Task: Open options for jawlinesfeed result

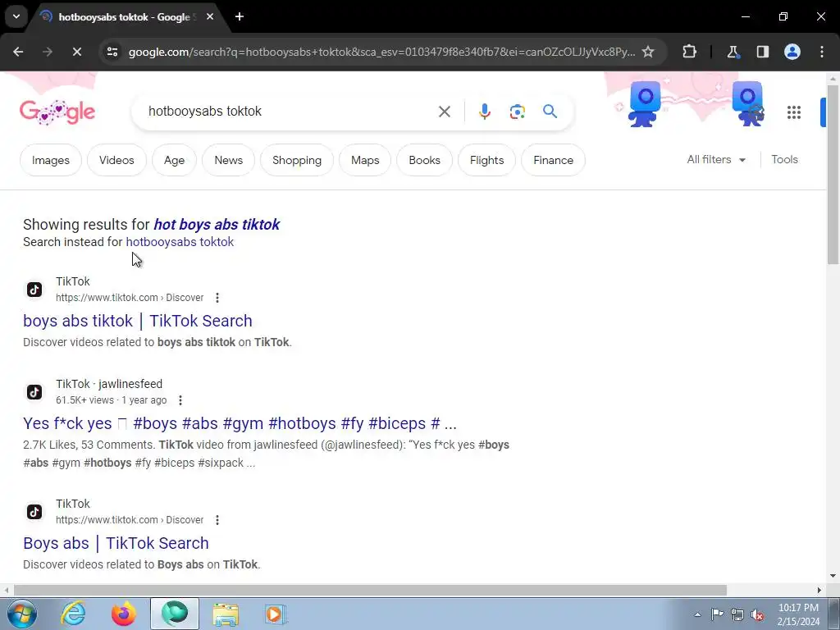Action: (180, 400)
